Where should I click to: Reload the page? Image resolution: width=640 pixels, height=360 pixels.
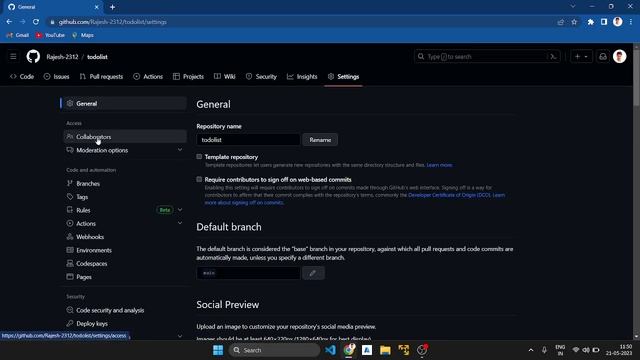pos(36,22)
